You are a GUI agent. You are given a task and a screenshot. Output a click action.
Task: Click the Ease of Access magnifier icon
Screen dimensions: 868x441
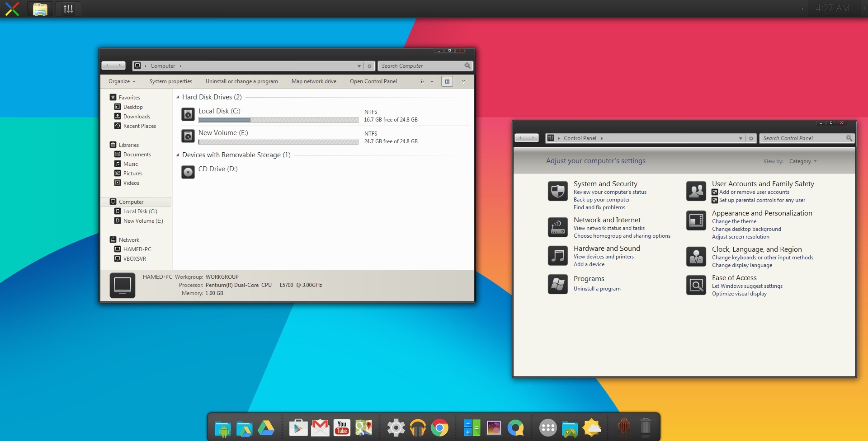696,285
